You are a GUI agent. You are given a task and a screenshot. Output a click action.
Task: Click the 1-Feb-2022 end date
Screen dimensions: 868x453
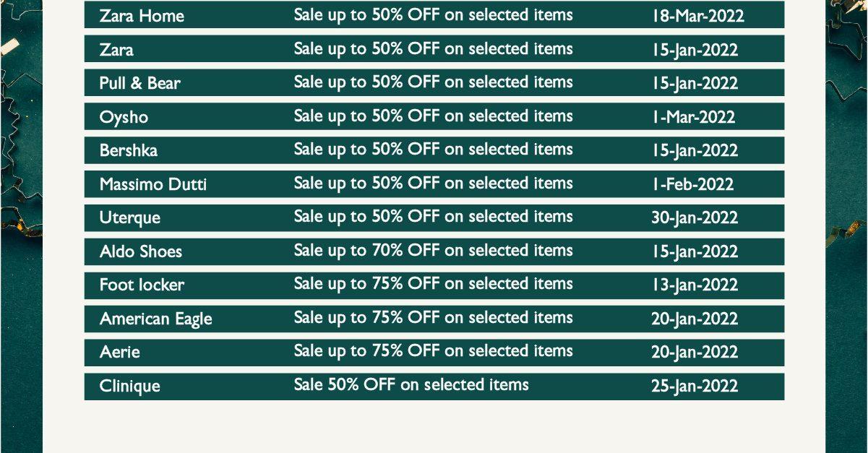tap(693, 184)
